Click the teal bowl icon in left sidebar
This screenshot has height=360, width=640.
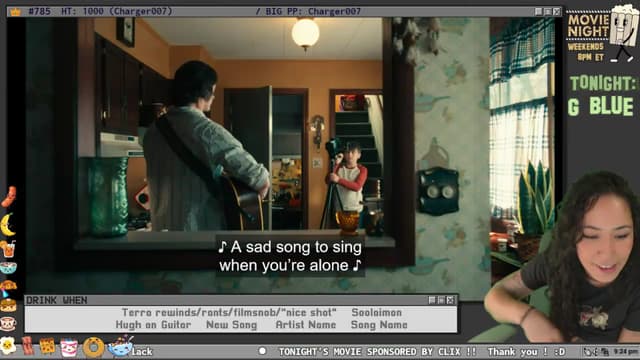pos(8,268)
